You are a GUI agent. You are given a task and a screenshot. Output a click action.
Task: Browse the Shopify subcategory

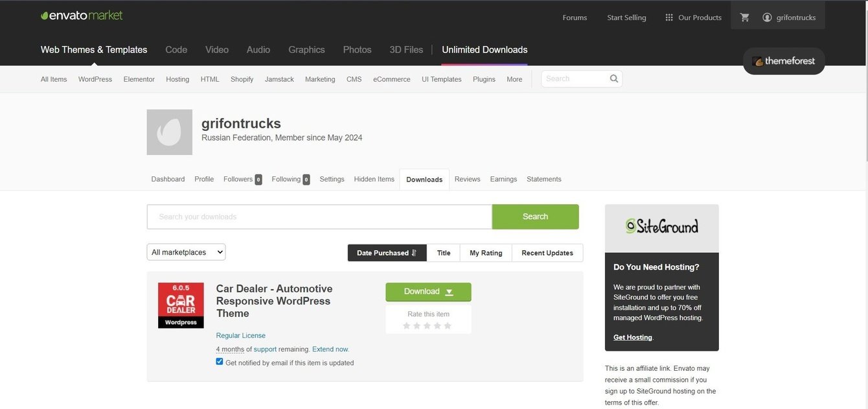(242, 79)
